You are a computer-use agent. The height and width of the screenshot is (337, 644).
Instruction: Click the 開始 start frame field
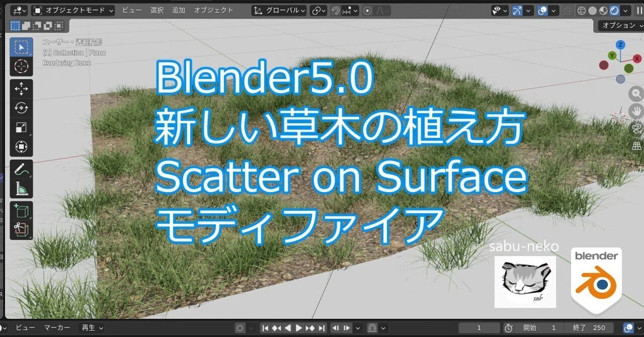(x=539, y=328)
